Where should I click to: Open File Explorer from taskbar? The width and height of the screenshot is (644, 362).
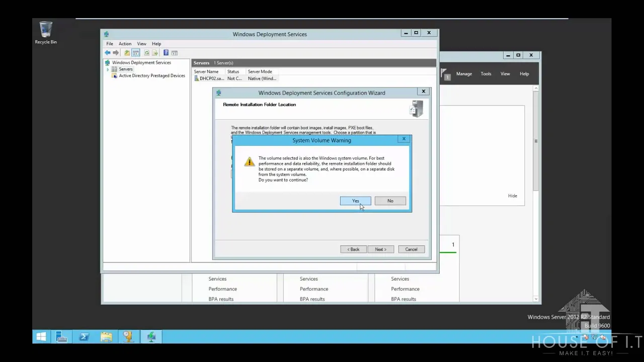106,337
